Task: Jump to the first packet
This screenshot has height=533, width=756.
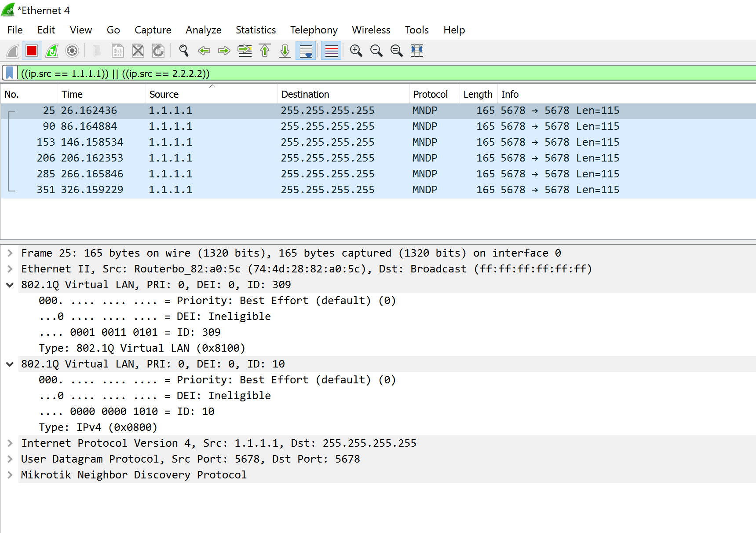Action: click(265, 51)
